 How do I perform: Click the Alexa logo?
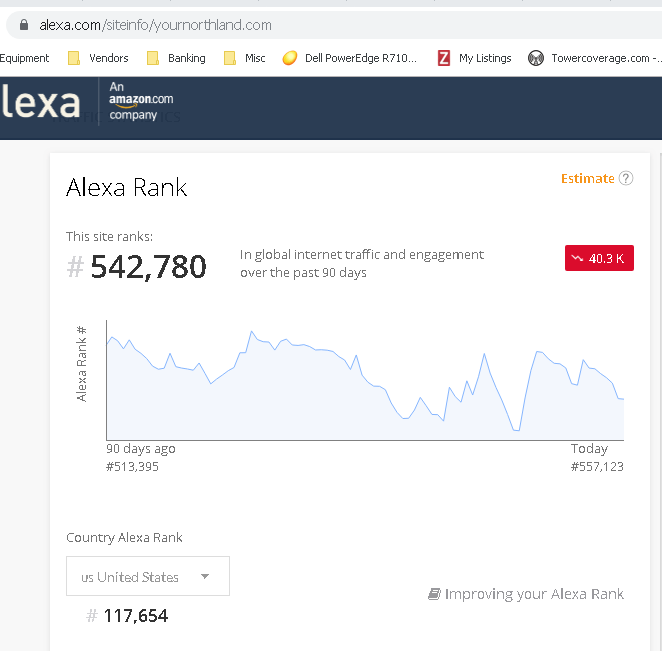point(40,103)
